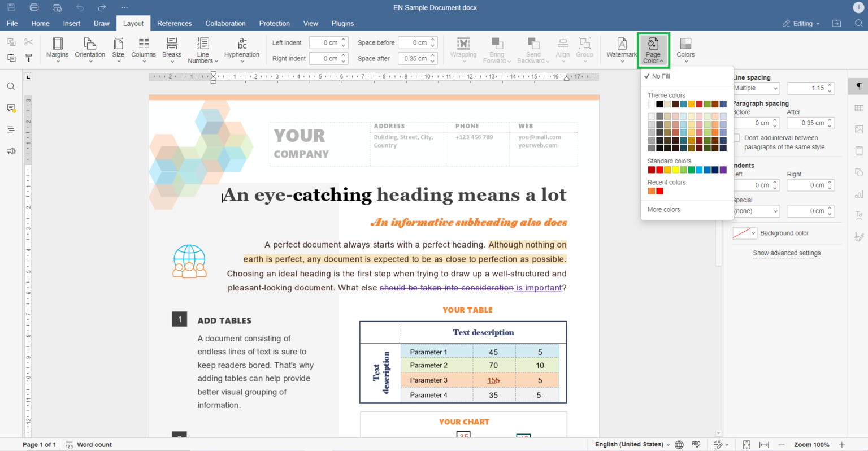This screenshot has height=451, width=868.
Task: Pick the orange recent color swatch
Action: [x=650, y=190]
